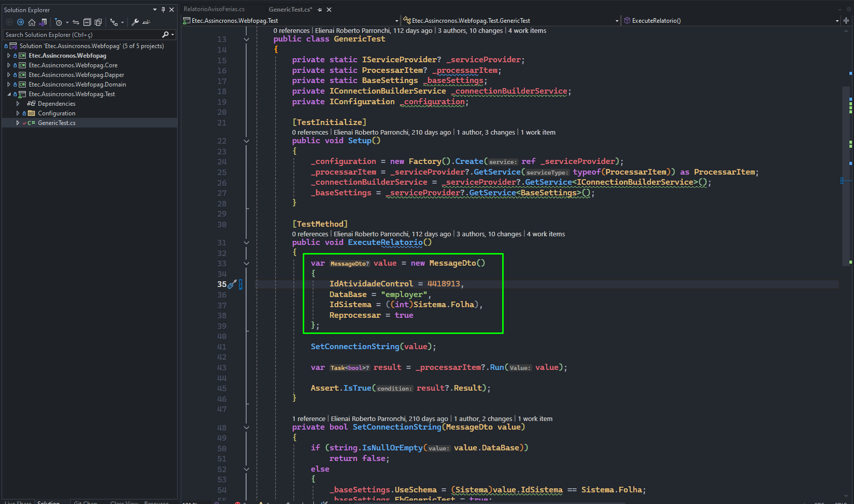The width and height of the screenshot is (854, 504).
Task: Open the ExecuteRelatorio member dropdown
Action: click(837, 21)
